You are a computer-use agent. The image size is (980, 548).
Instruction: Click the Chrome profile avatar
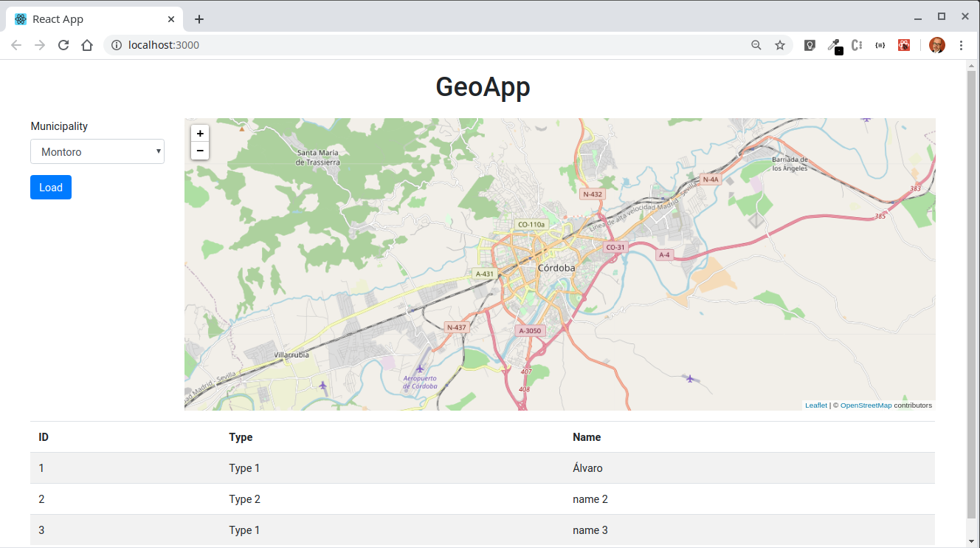tap(936, 45)
